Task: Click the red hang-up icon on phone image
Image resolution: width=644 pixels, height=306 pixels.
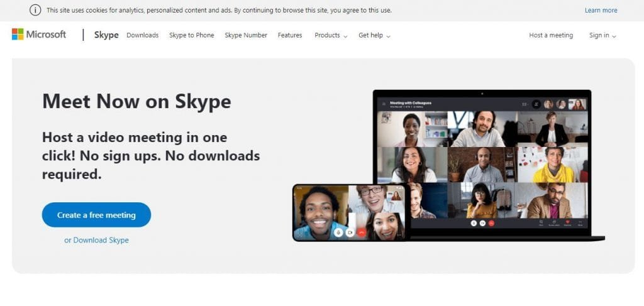Action: 362,232
